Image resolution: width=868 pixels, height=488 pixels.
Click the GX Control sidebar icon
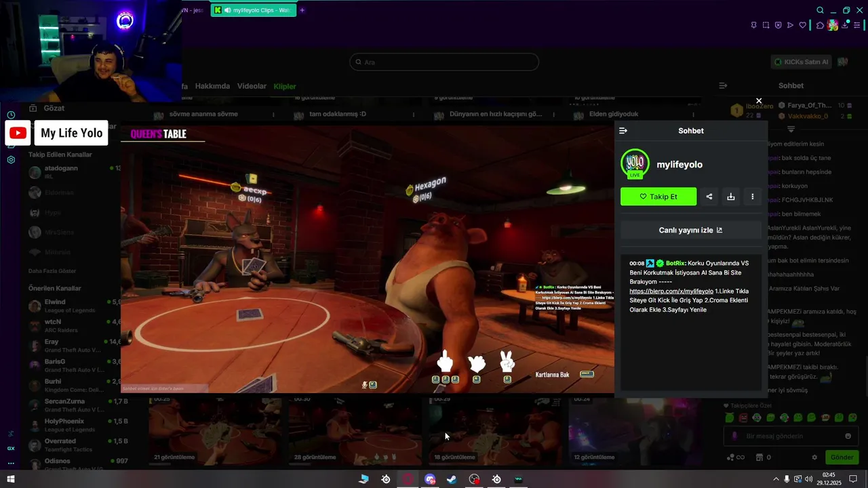tap(11, 448)
